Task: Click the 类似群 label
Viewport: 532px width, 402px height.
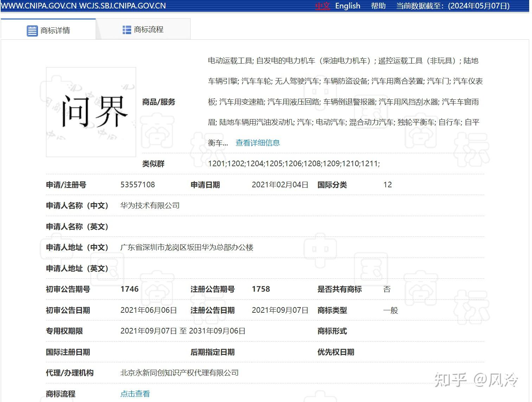Action: (x=153, y=163)
